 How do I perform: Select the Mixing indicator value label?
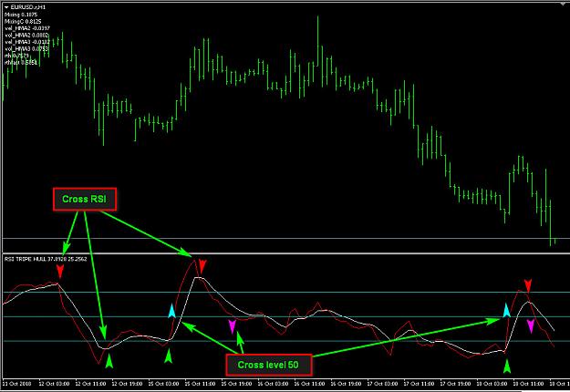click(21, 15)
